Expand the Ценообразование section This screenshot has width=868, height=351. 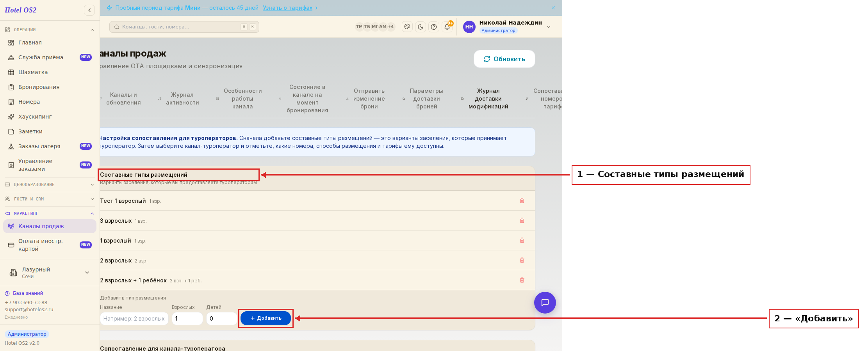tap(50, 184)
